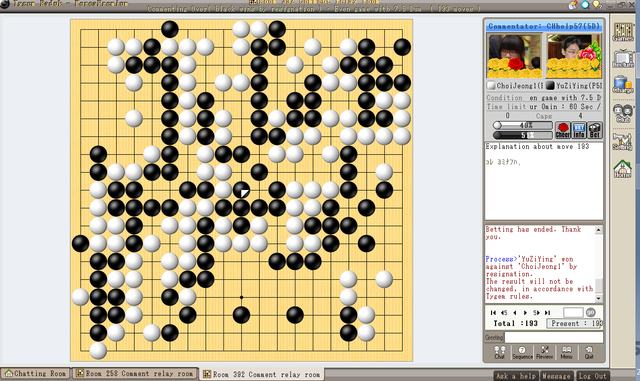Click the black player's betting percentage bar
The height and width of the screenshot is (381, 640).
tap(522, 135)
